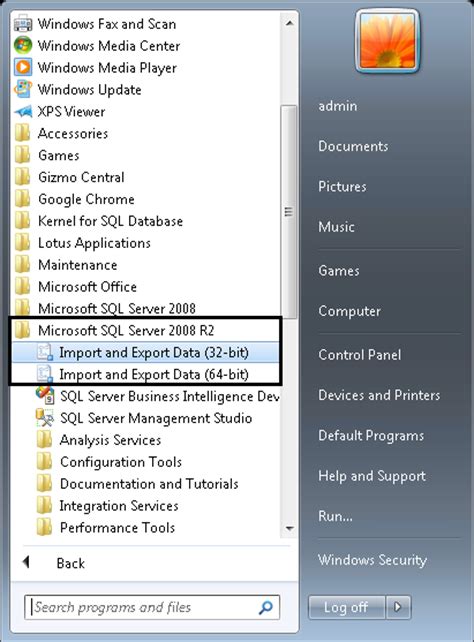Click the magnifier icon in search box
This screenshot has width=474, height=642.
[x=266, y=607]
